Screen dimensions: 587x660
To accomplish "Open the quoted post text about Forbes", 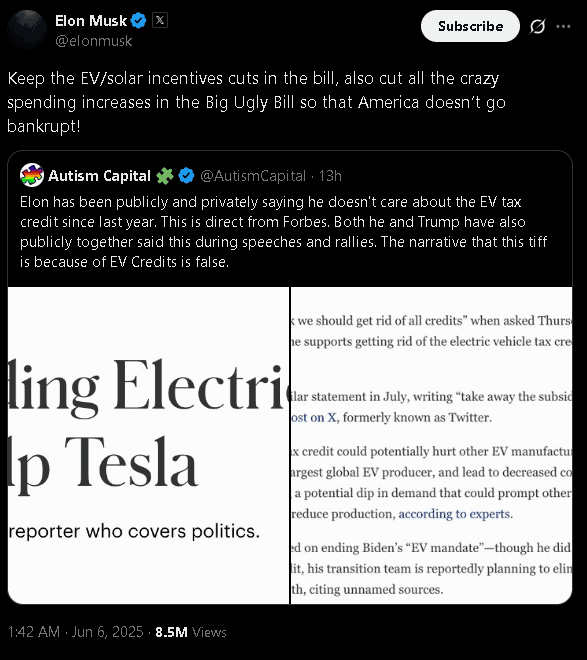I will [284, 232].
